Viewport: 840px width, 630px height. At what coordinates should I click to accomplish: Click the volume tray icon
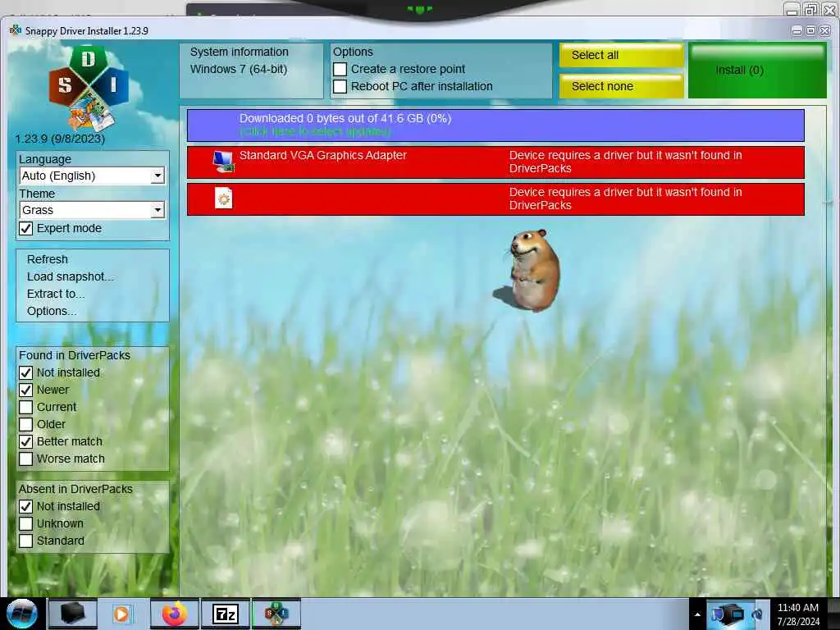[x=759, y=614]
